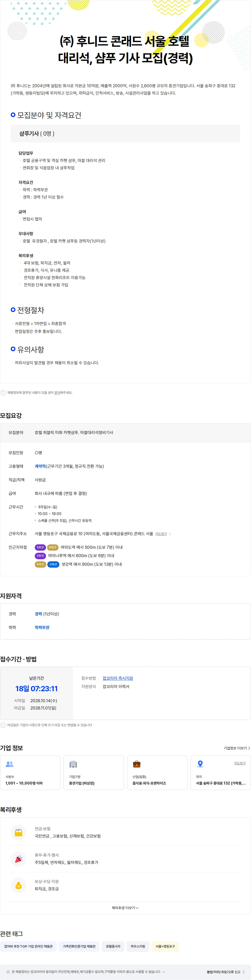Click the 서울 송파구 중대로 132 address text
Image resolution: width=251 pixels, height=980 pixels.
pos(221,783)
